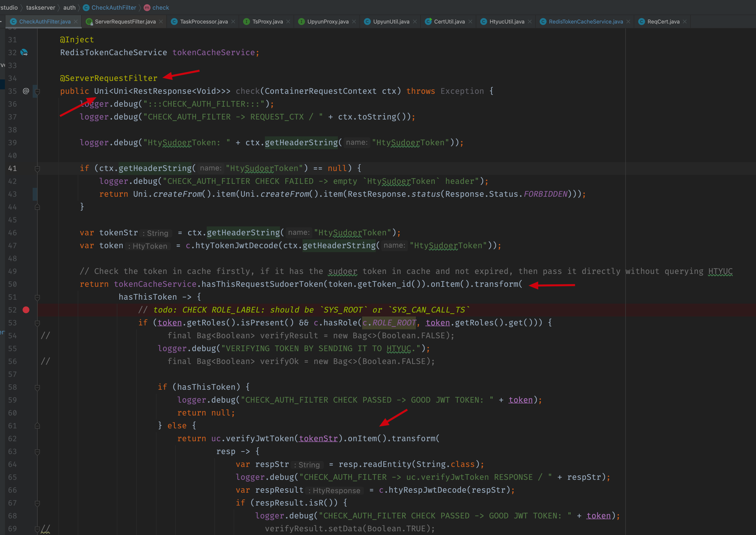Viewport: 756px width, 535px height.
Task: Click the injection gutter icon on line 32
Action: click(24, 52)
